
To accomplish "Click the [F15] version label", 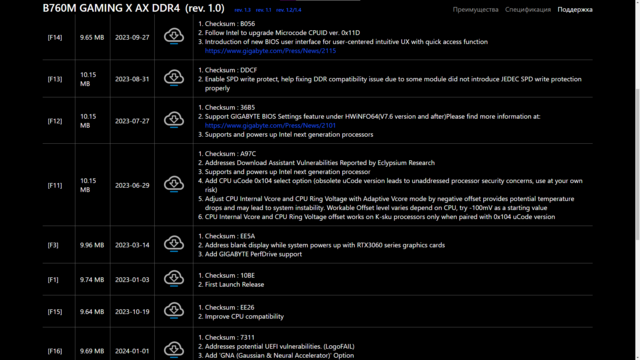I will coord(55,311).
